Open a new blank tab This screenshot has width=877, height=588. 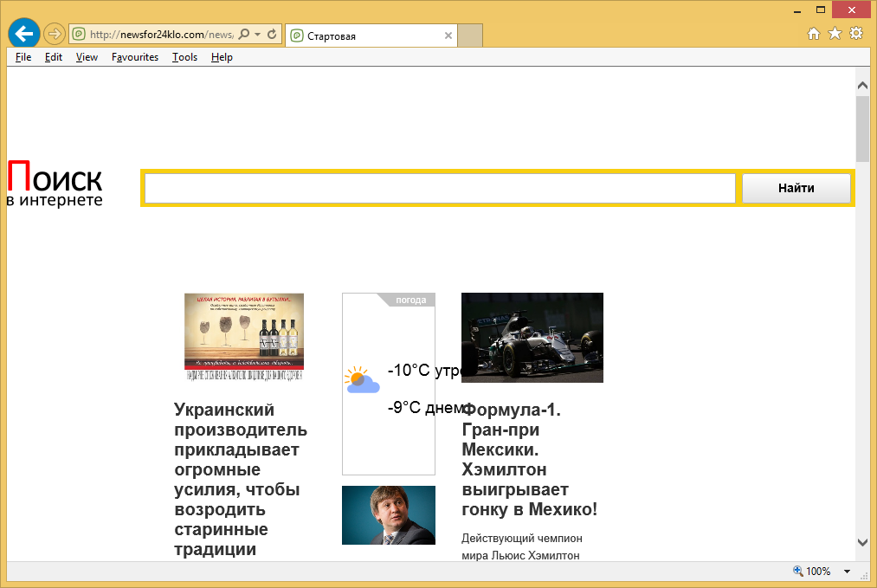click(x=470, y=36)
